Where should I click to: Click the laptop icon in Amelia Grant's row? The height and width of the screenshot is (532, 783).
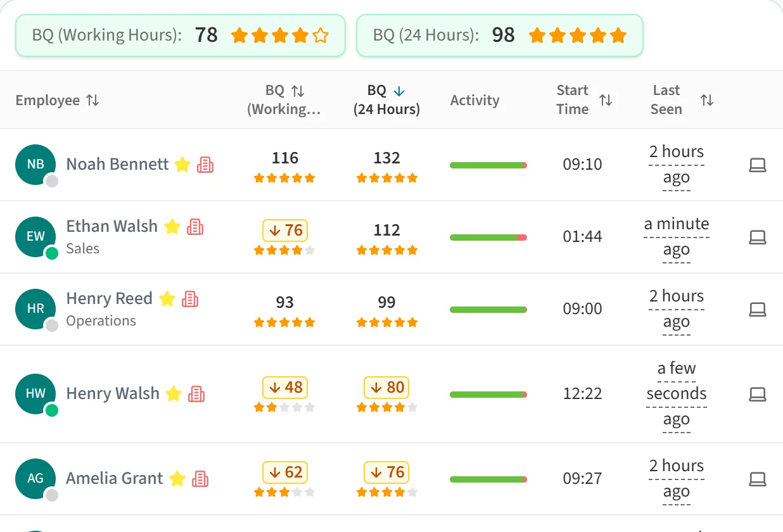pyautogui.click(x=758, y=479)
